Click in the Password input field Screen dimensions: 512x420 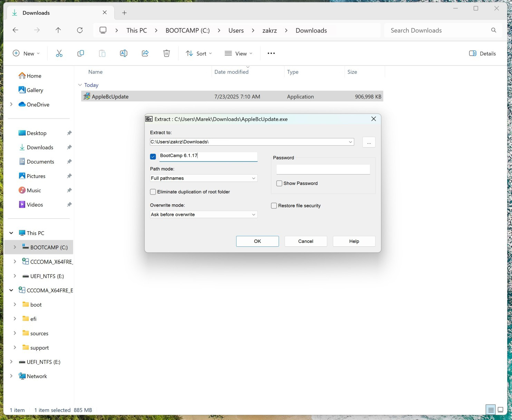[x=323, y=169]
